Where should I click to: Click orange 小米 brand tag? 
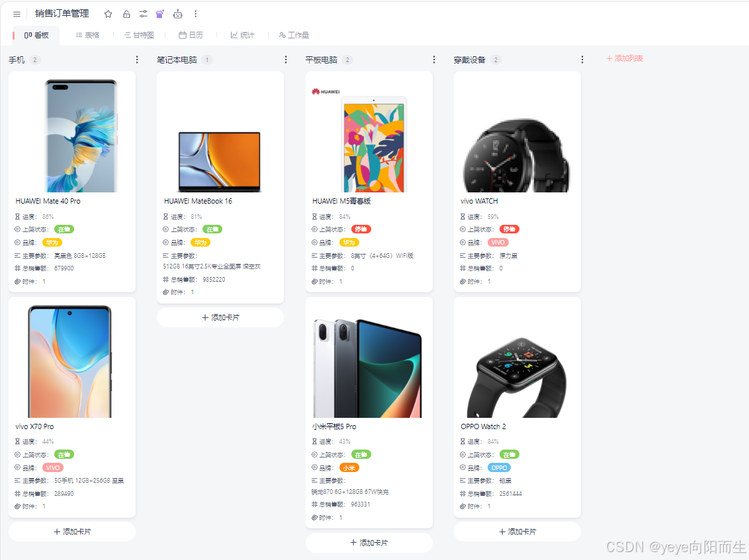point(349,468)
